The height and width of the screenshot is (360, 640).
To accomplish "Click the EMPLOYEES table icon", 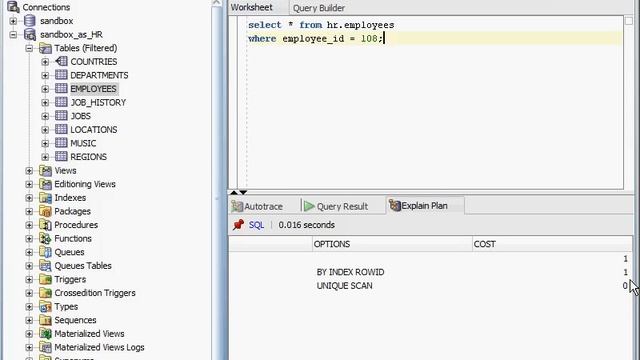I will click(x=61, y=89).
